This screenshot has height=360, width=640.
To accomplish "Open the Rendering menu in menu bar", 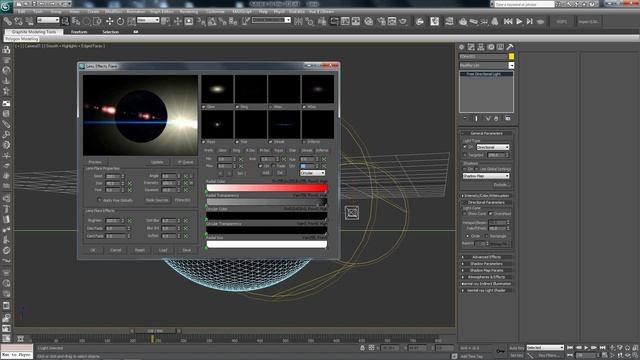I will coord(189,12).
